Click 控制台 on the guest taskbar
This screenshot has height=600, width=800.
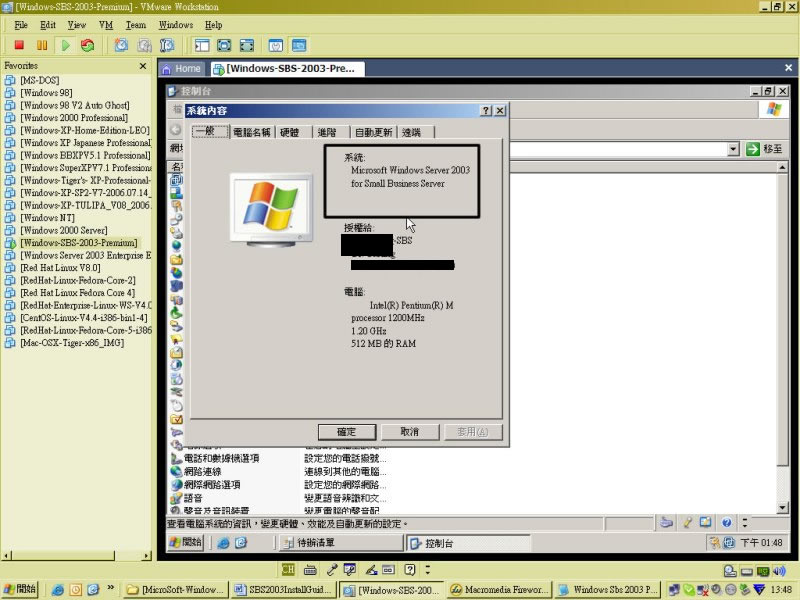[468, 543]
